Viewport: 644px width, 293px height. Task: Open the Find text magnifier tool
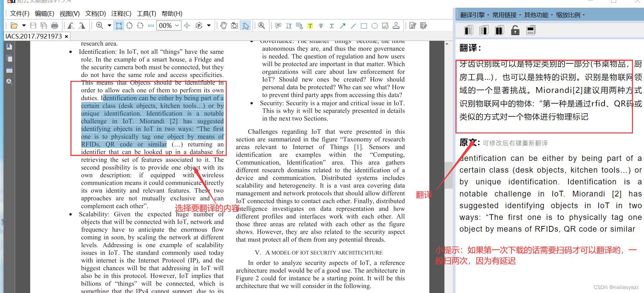262,25
